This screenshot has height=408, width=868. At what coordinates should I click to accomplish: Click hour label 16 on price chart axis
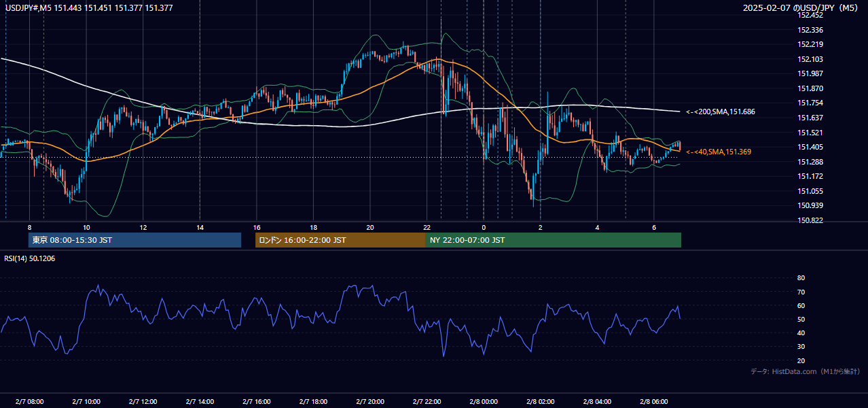(257, 227)
